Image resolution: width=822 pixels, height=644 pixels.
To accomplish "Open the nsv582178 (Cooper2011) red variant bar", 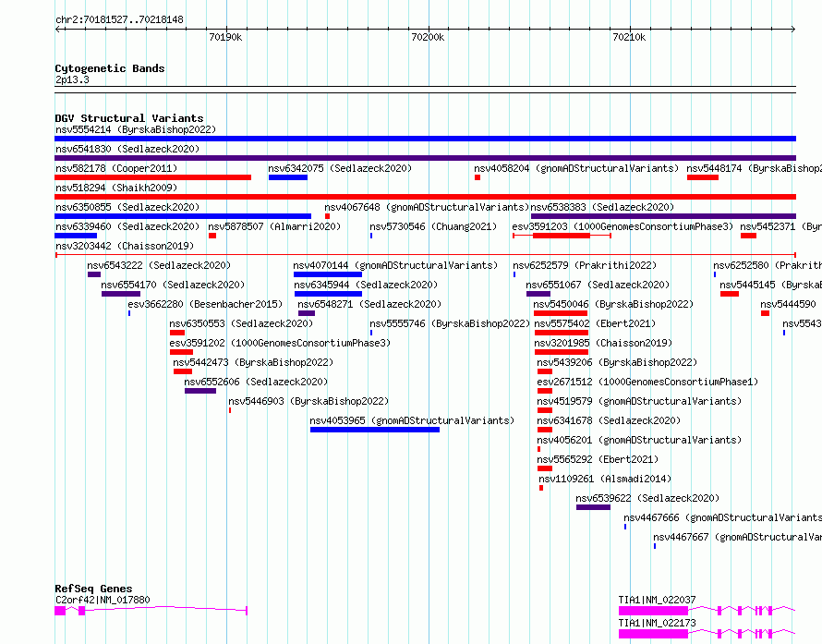I will [x=152, y=177].
